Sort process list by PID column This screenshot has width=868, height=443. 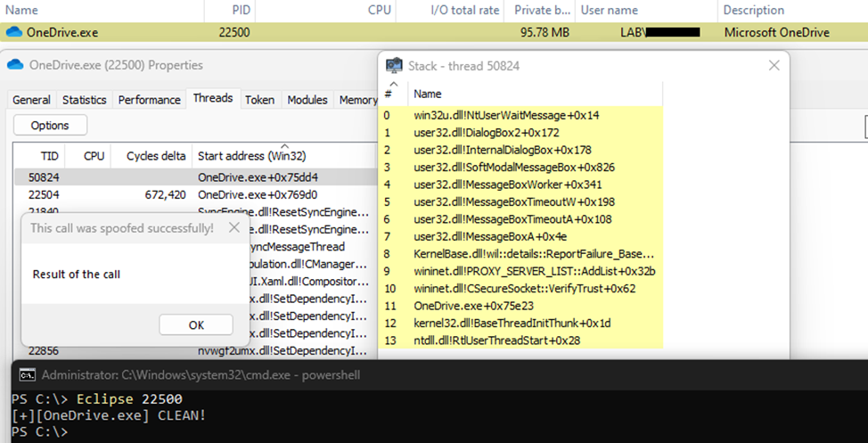pyautogui.click(x=240, y=11)
